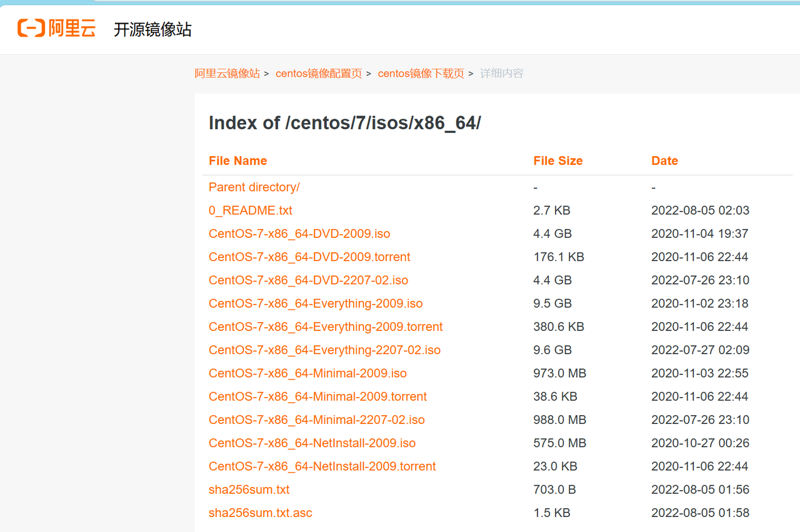Download CentOS-7-x86_64-Minimal-2207-02.iso
The height and width of the screenshot is (532, 800).
317,420
